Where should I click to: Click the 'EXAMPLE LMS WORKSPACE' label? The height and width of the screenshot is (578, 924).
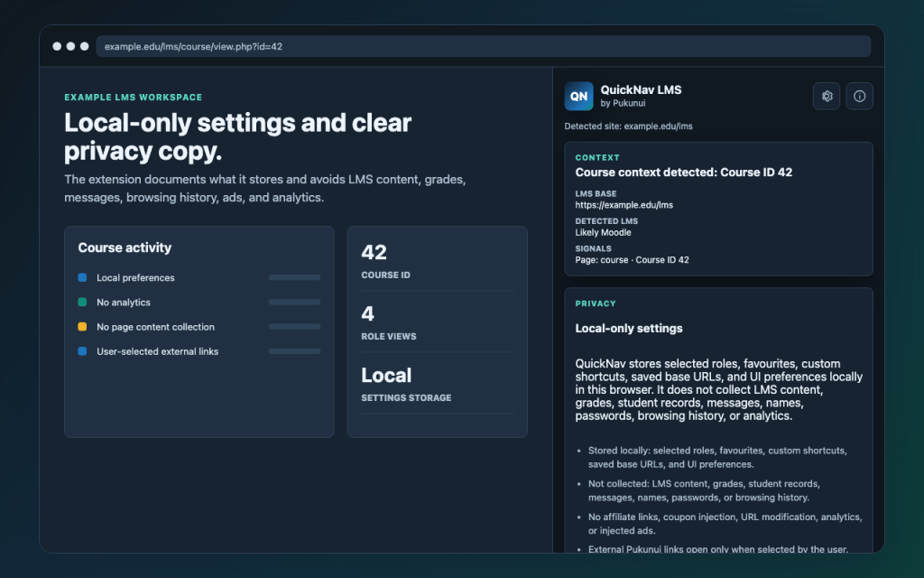(134, 98)
